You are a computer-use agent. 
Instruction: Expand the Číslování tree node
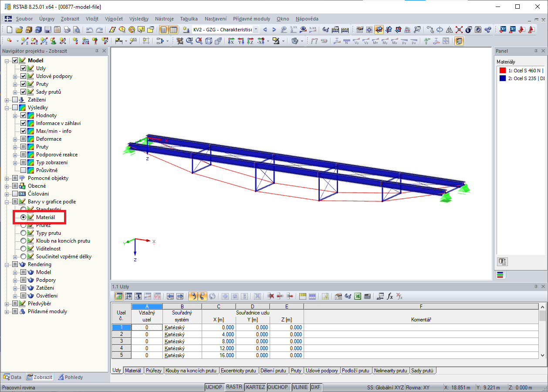[x=7, y=194]
